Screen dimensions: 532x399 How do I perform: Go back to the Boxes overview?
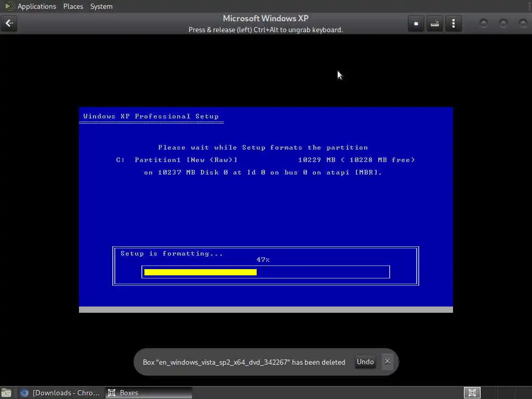coord(9,23)
